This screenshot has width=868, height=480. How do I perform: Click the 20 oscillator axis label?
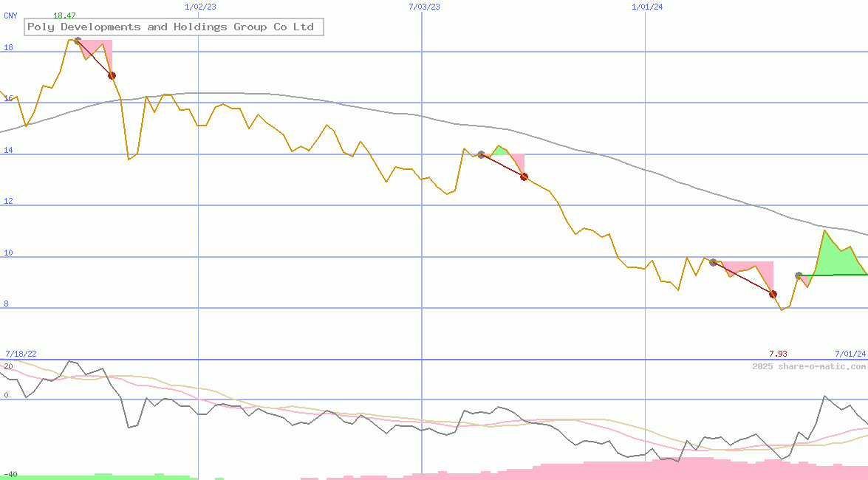coord(8,366)
